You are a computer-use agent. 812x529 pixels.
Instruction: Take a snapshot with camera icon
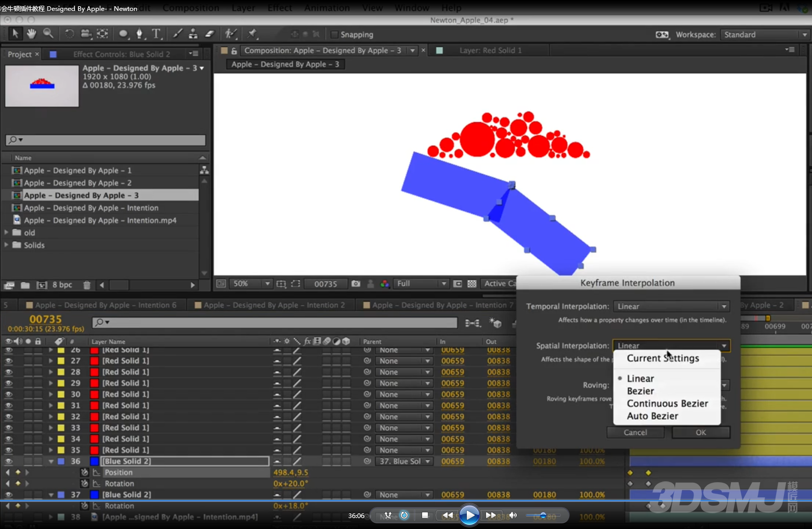click(x=356, y=284)
